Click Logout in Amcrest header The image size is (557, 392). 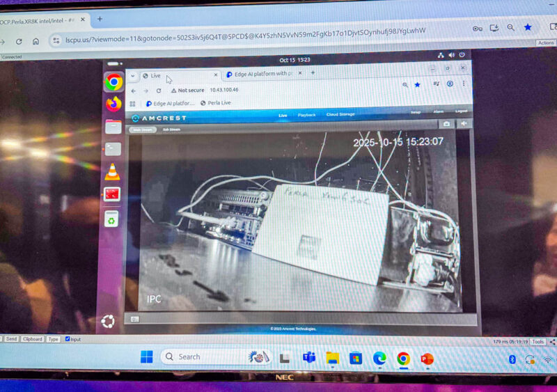(x=461, y=111)
